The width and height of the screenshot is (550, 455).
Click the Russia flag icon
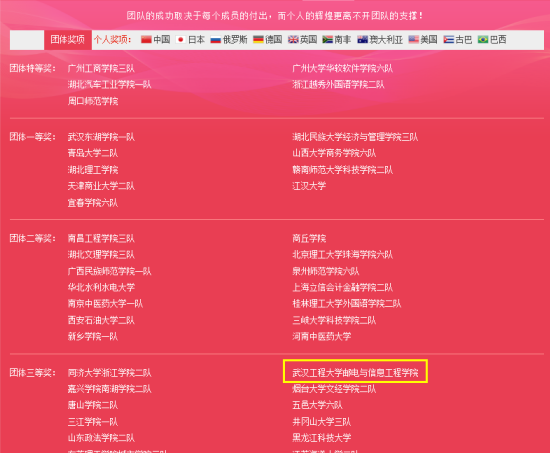click(x=215, y=40)
